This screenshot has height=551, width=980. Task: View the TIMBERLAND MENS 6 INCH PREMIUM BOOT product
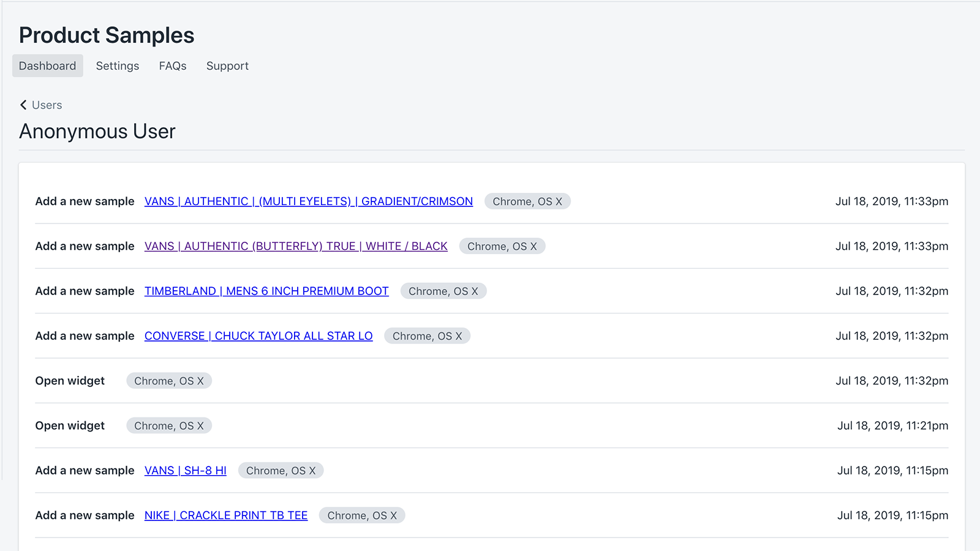pyautogui.click(x=266, y=291)
